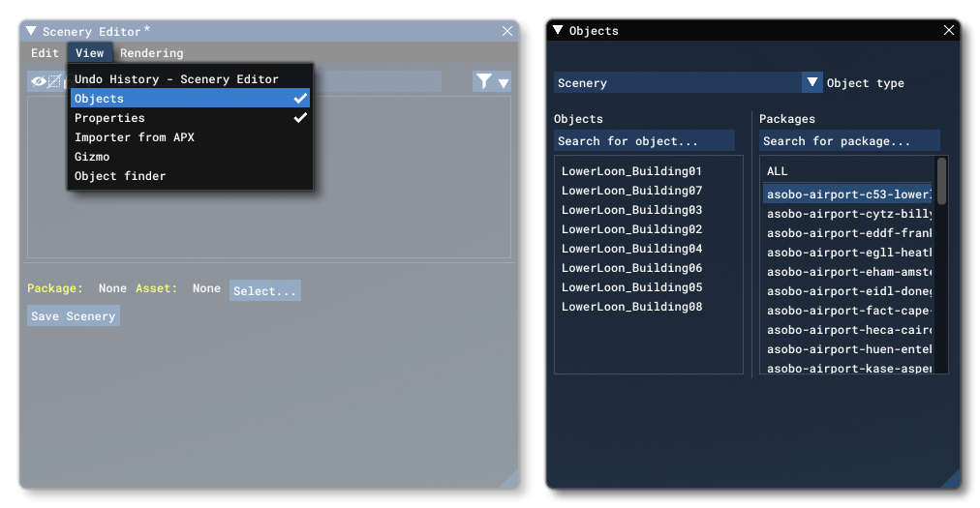The image size is (980, 508).
Task: Select the asobo-airport-huen-entel package
Action: pos(847,348)
